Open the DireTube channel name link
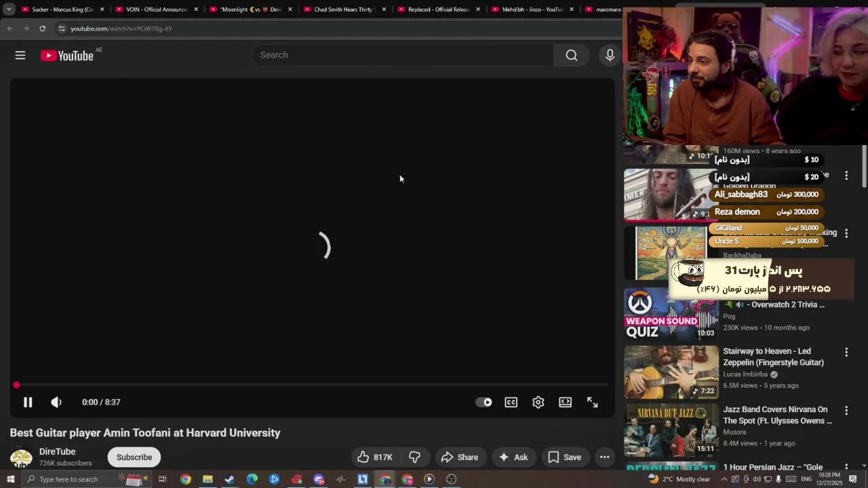This screenshot has width=868, height=488. pos(57,451)
